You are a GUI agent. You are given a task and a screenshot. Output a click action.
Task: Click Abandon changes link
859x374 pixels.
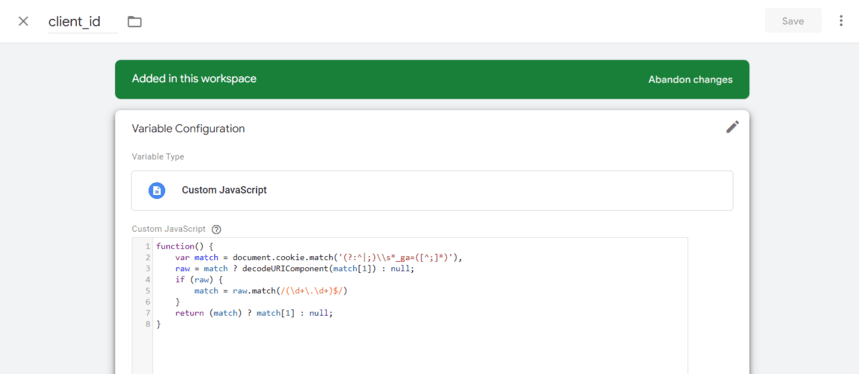click(690, 79)
